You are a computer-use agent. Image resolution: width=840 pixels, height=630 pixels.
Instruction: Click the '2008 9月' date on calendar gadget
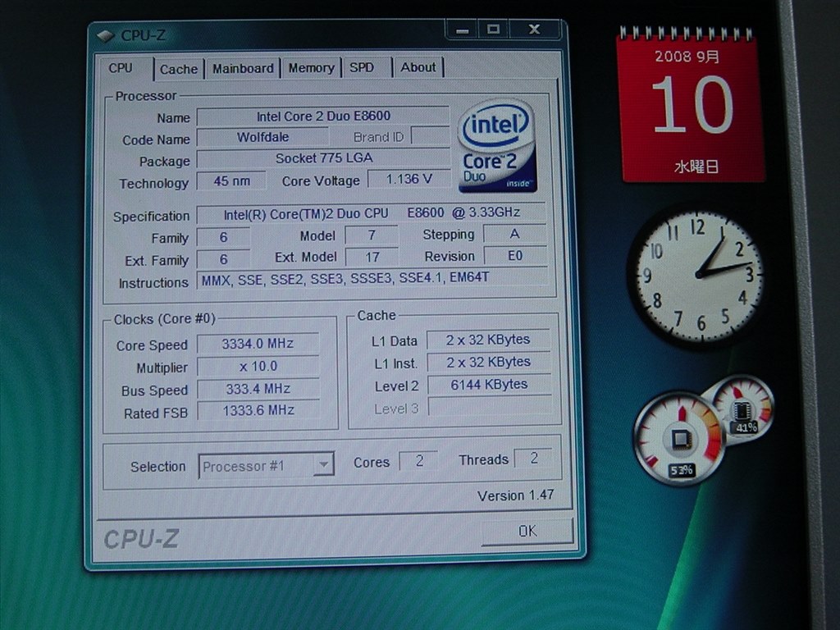[687, 57]
